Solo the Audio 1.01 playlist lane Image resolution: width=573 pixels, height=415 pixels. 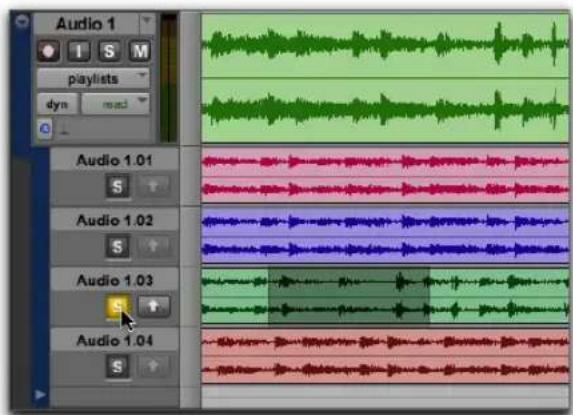(117, 186)
